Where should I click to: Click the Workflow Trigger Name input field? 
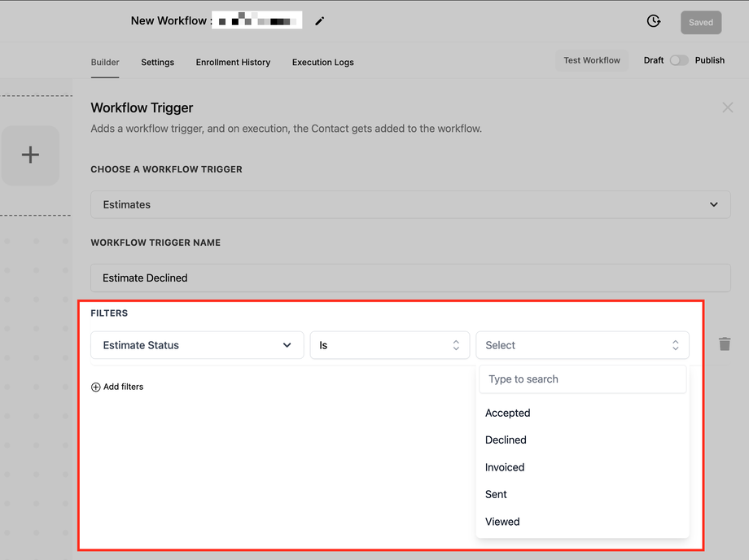tap(410, 278)
